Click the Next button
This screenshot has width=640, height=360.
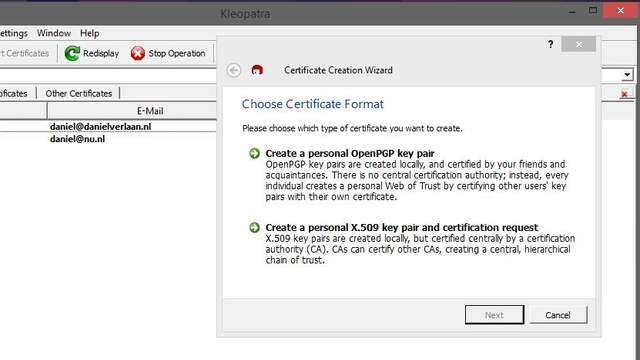tap(494, 315)
